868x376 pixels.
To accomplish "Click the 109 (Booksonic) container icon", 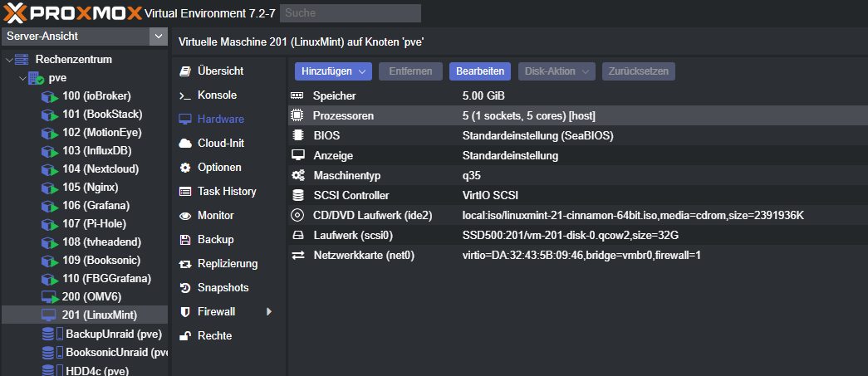I will point(50,261).
